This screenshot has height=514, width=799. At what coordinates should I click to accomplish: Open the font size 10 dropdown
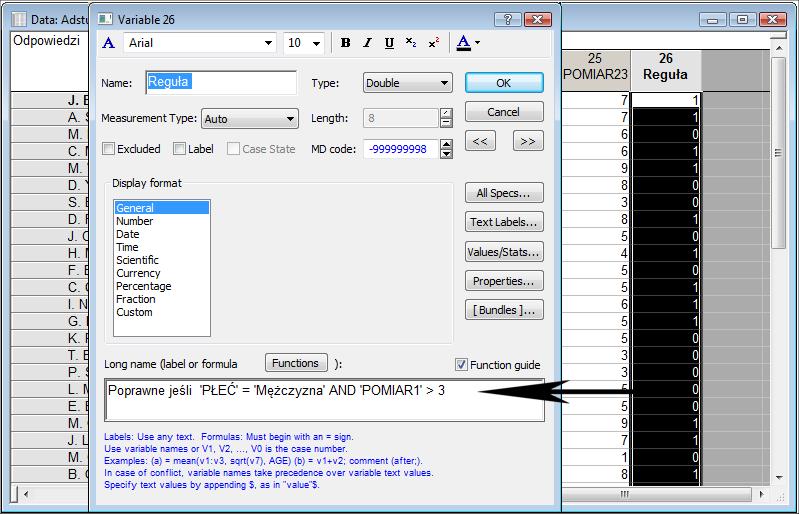[316, 43]
